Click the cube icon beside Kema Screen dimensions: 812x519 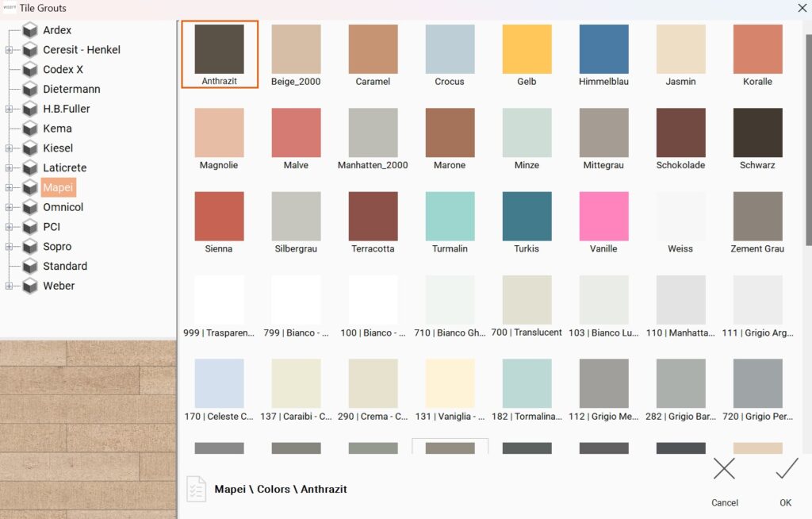30,129
